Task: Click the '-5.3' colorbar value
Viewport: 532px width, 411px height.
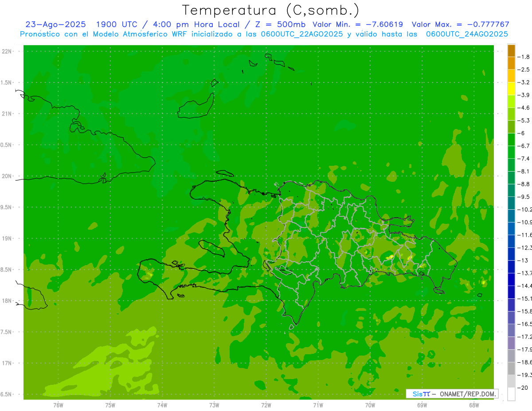Action: 523,120
